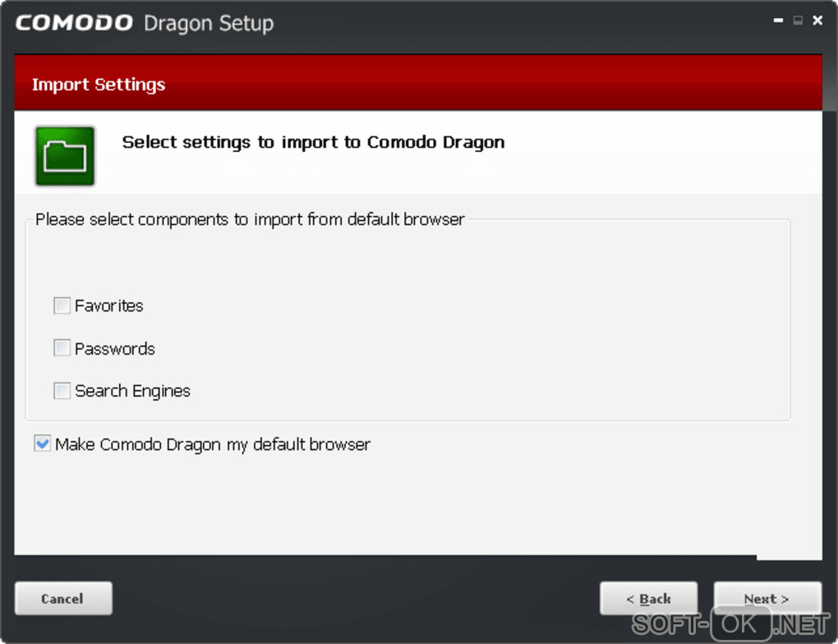Click the 'Dragon Setup' title text

[x=209, y=23]
